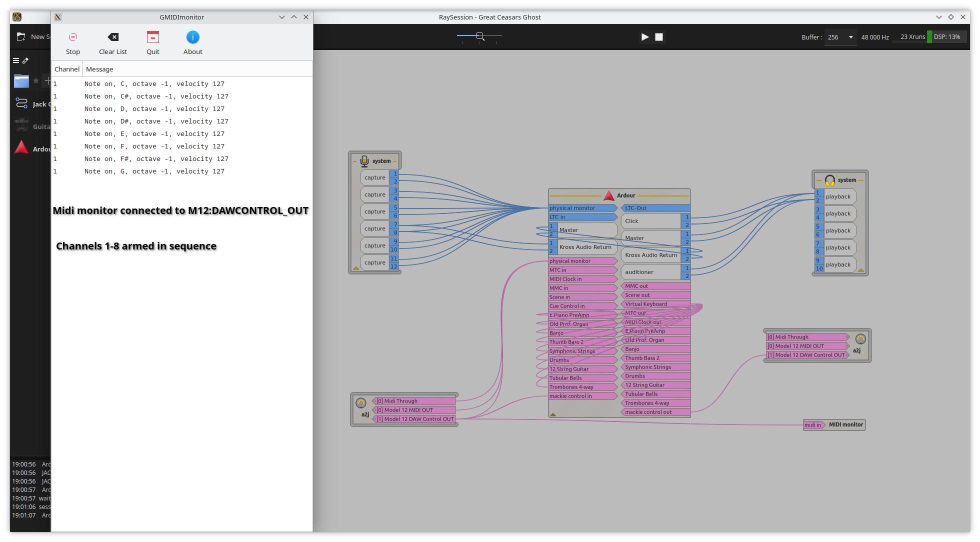Viewport: 980px width, 542px height.
Task: Click the Clear List icon
Action: coord(113,37)
